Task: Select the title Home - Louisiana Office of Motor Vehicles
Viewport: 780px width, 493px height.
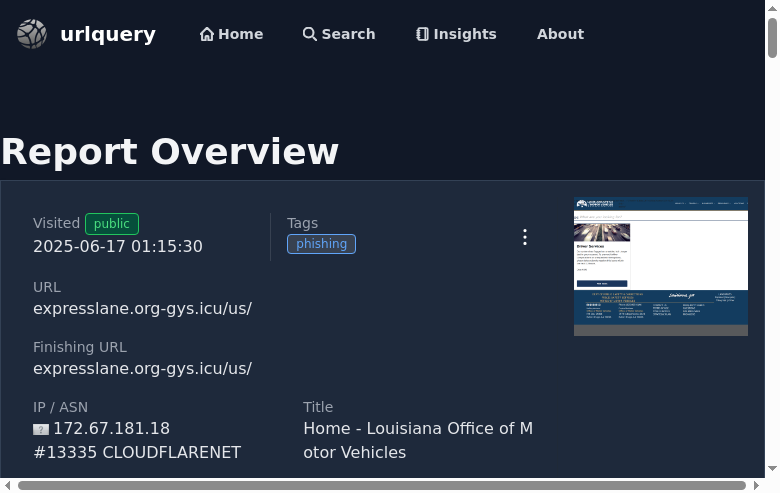Action: [x=418, y=440]
